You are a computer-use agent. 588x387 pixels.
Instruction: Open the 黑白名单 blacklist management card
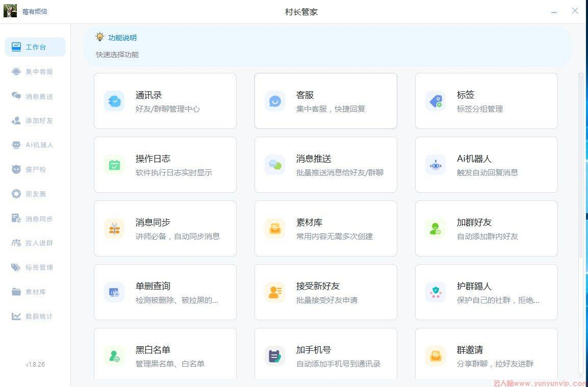pos(165,355)
